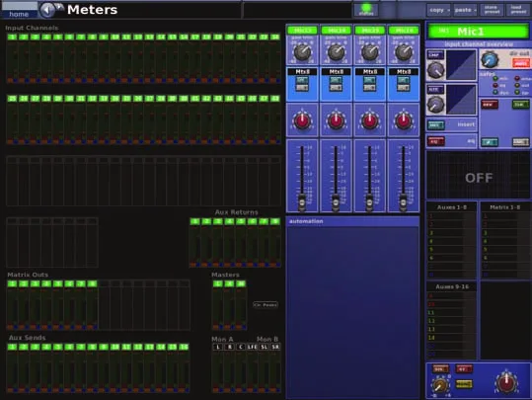Select input channel 25 meter label
Viewport: 532px width, 400px height.
coord(12,99)
